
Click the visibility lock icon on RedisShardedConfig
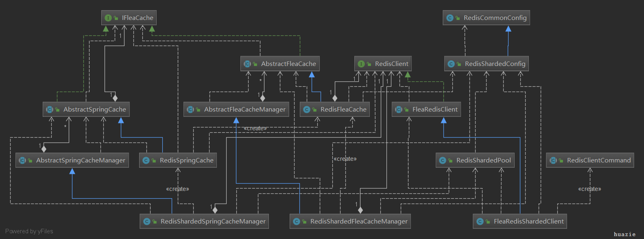pyautogui.click(x=459, y=64)
